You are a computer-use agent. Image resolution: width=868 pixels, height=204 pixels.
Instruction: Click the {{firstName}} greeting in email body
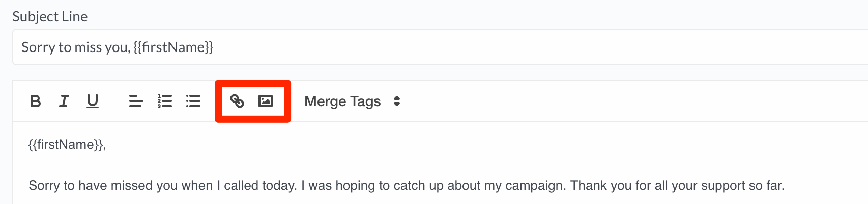66,145
